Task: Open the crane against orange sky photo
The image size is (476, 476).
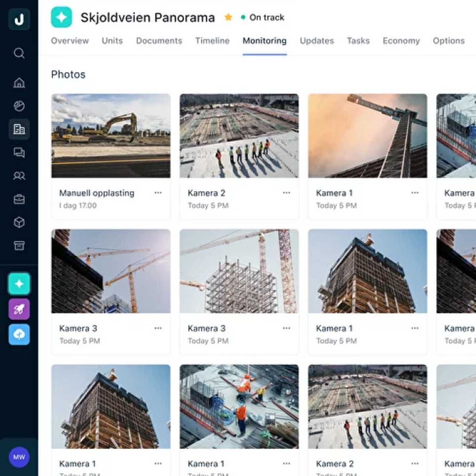Action: coord(368,136)
